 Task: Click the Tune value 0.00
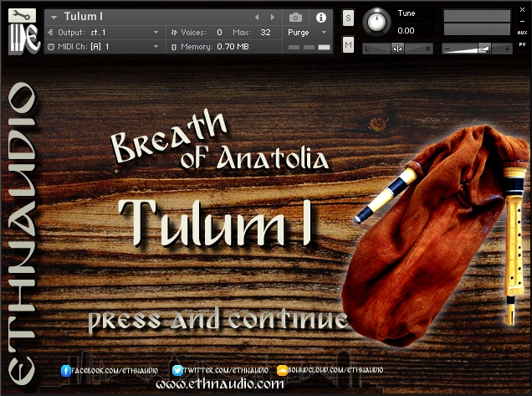(406, 31)
